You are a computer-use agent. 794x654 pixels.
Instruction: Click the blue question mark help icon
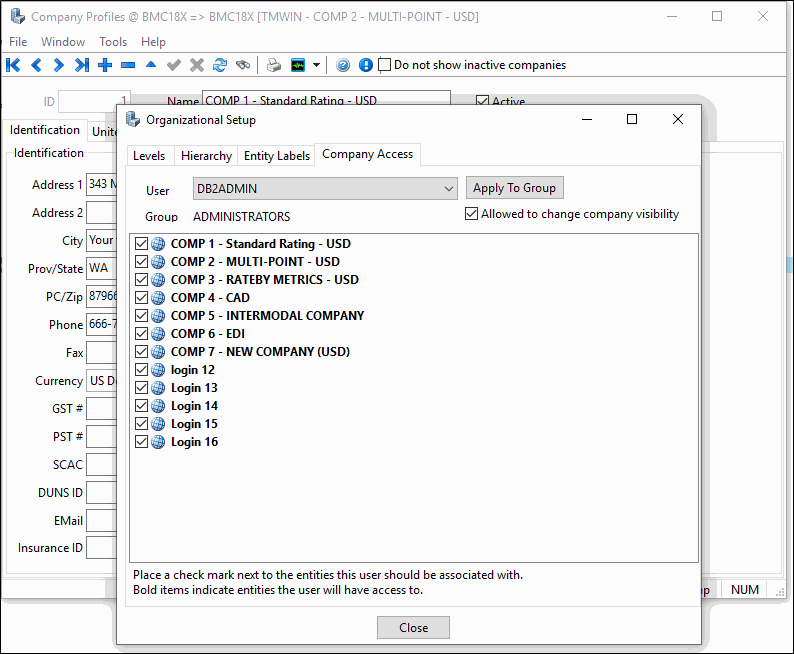pos(343,65)
